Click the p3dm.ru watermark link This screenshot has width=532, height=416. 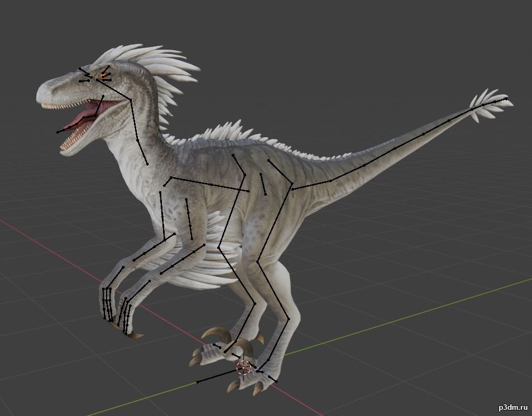512,408
